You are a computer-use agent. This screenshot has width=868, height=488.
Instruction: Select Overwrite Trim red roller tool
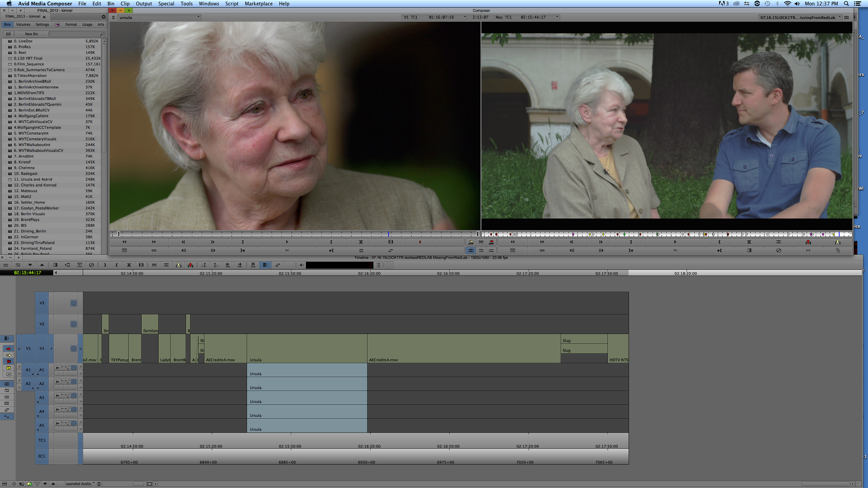pyautogui.click(x=9, y=361)
